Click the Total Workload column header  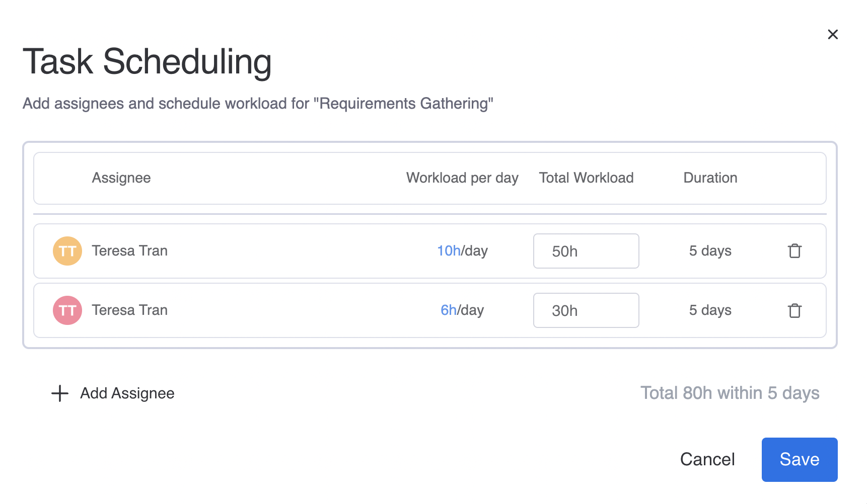pos(586,178)
